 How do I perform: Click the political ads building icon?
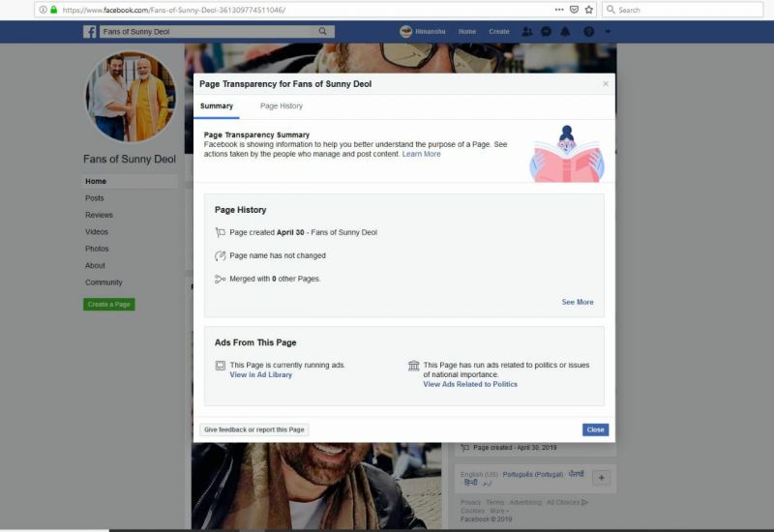pos(414,366)
